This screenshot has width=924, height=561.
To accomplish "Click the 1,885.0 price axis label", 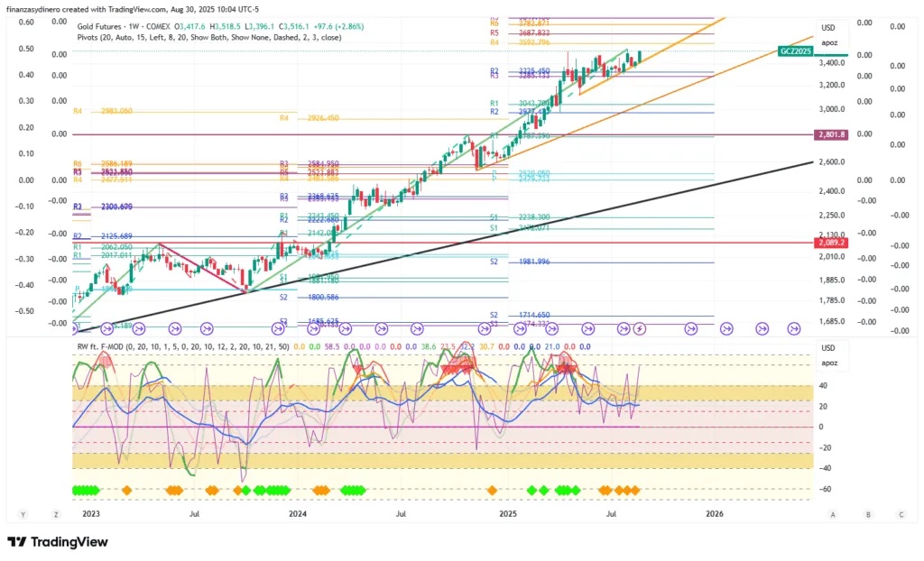I will (831, 280).
